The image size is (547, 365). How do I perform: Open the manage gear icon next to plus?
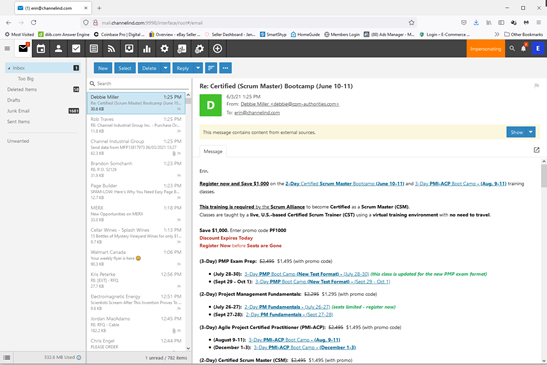[200, 49]
